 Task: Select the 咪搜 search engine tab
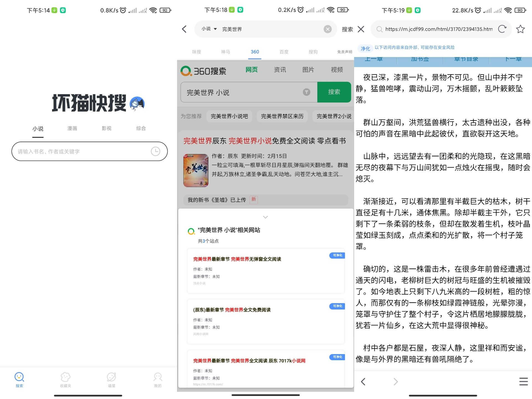(196, 52)
